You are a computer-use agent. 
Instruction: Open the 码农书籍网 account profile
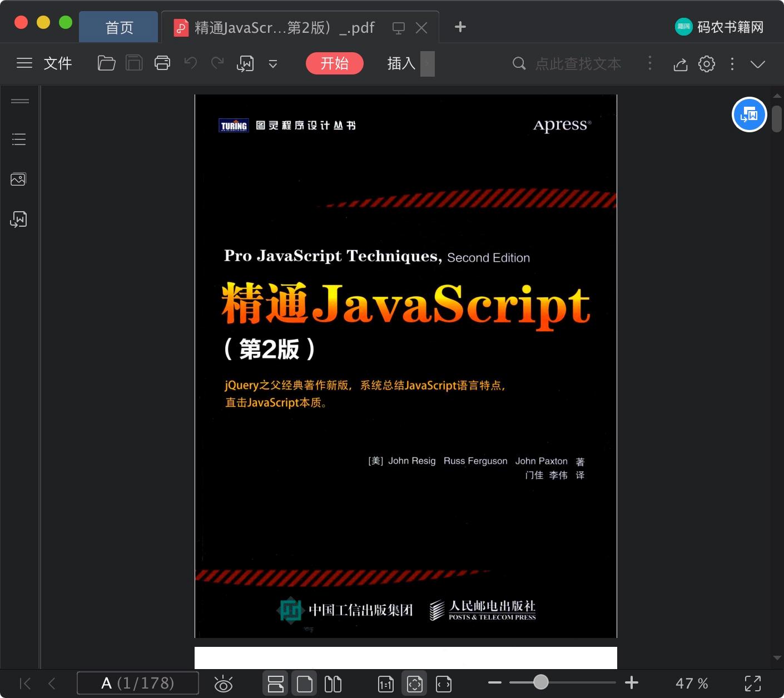point(719,27)
